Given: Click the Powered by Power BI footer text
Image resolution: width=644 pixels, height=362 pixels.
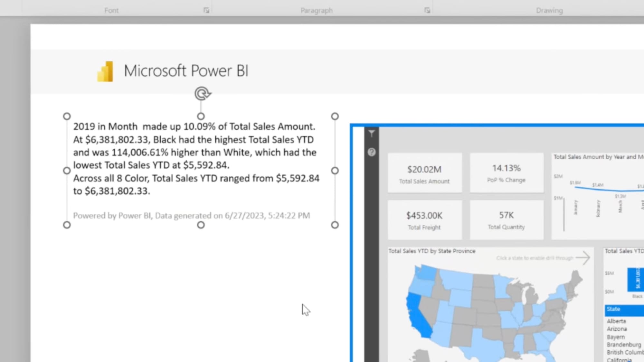Looking at the screenshot, I should [x=191, y=216].
